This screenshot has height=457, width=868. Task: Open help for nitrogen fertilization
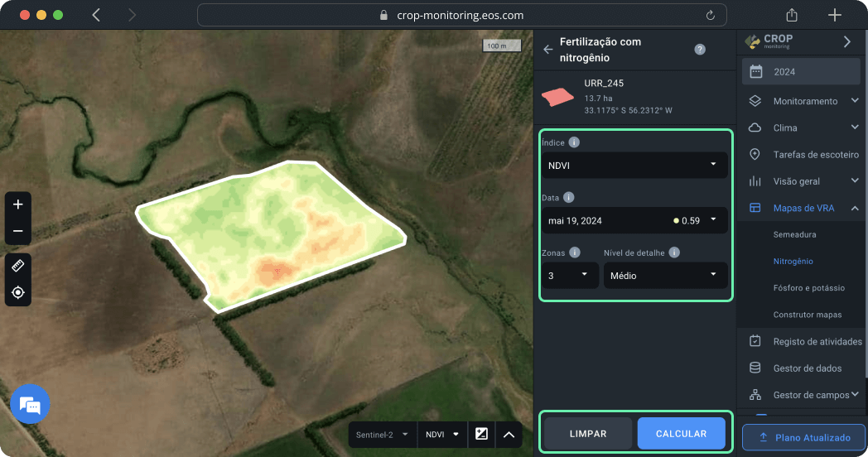pos(700,50)
